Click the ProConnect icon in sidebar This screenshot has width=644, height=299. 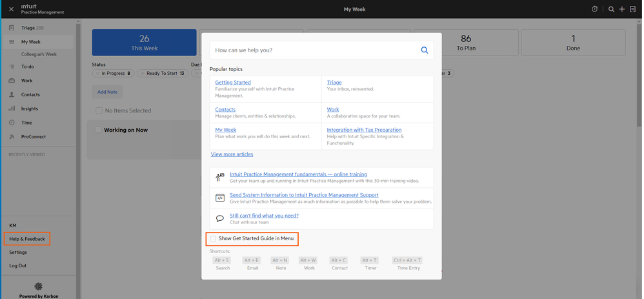point(12,137)
